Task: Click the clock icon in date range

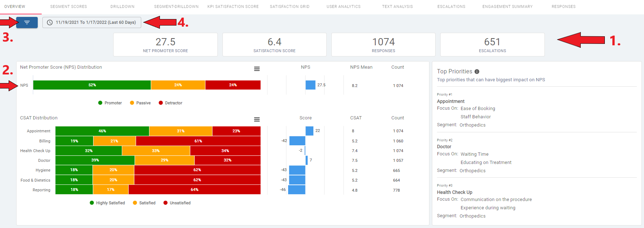Action: (x=50, y=23)
